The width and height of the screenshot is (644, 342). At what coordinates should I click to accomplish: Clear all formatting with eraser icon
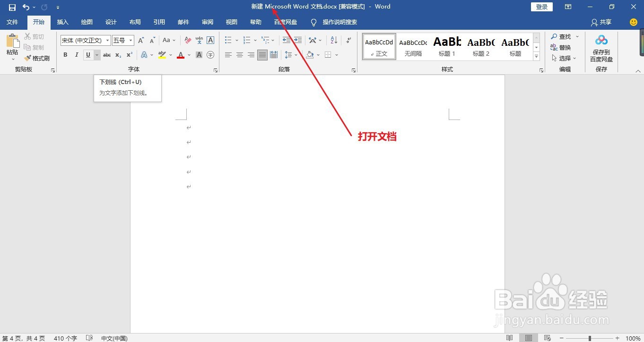188,41
